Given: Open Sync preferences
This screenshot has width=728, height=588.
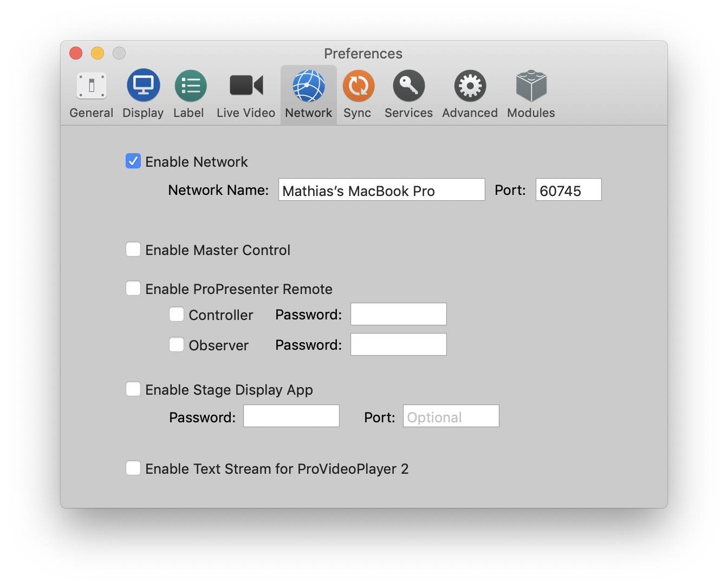Looking at the screenshot, I should pyautogui.click(x=357, y=92).
